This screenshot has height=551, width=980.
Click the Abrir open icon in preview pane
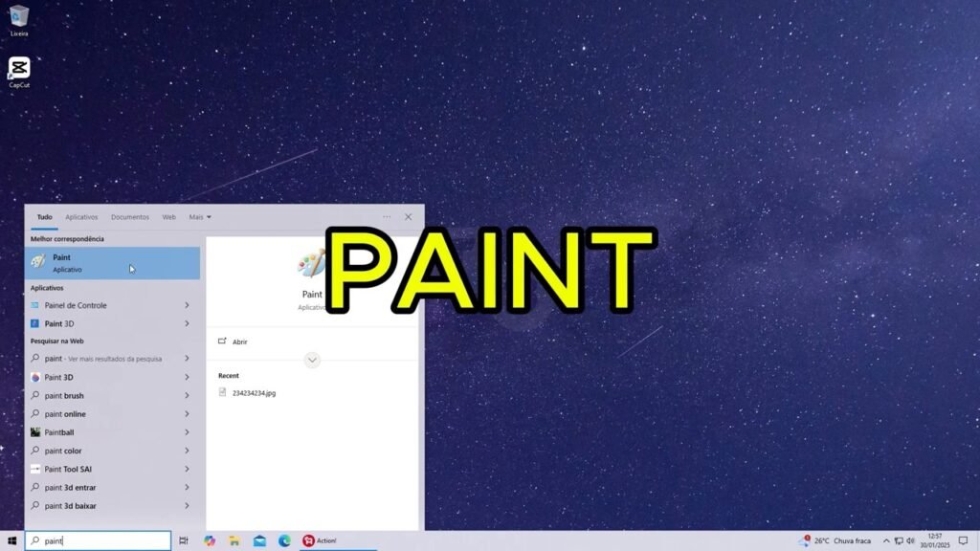click(222, 342)
